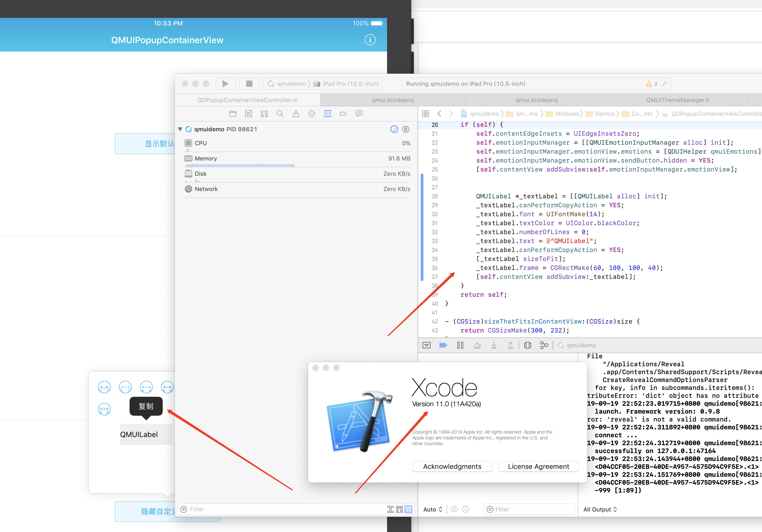The image size is (762, 532).
Task: Hide the debug area with its toggle icon
Action: click(x=427, y=345)
